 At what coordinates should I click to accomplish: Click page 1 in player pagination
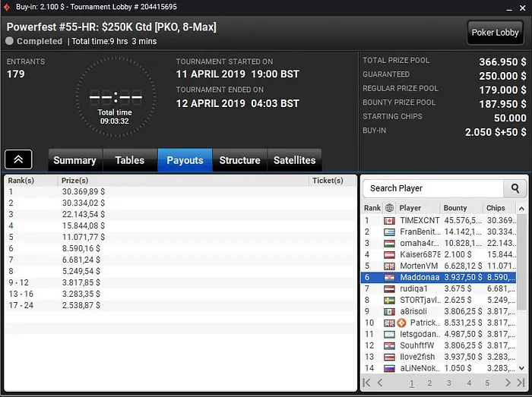(x=412, y=383)
